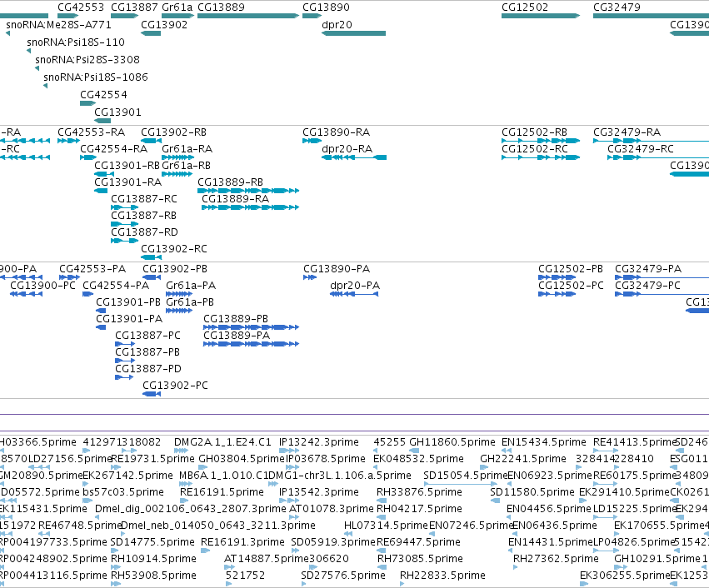Select snoRNA:Me28S-A771 label
Image resolution: width=709 pixels, height=588 pixels.
58,24
